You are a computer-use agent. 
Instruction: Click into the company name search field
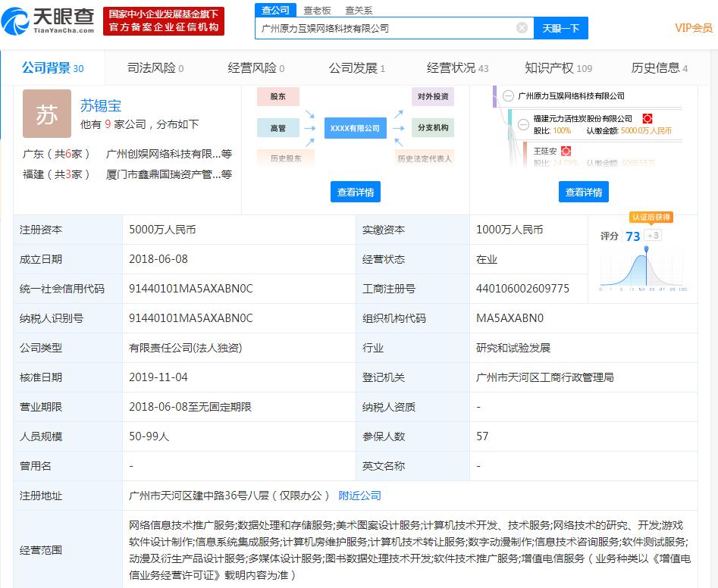point(387,28)
